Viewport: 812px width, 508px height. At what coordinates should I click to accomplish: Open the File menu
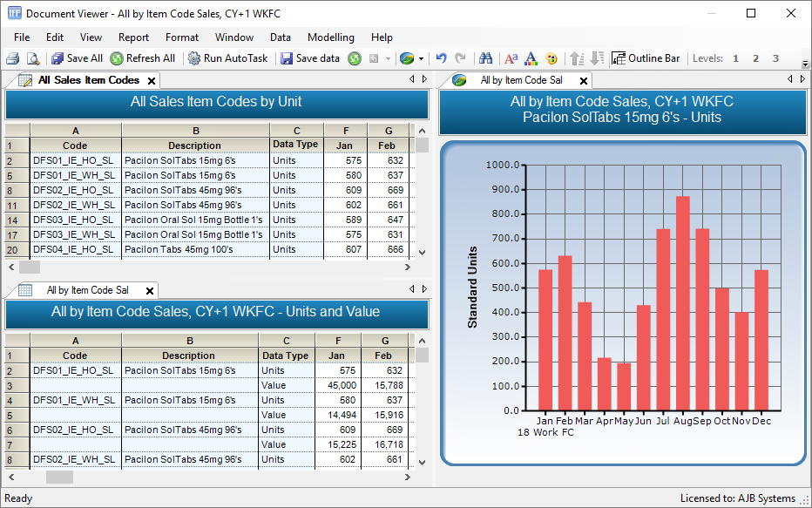22,37
